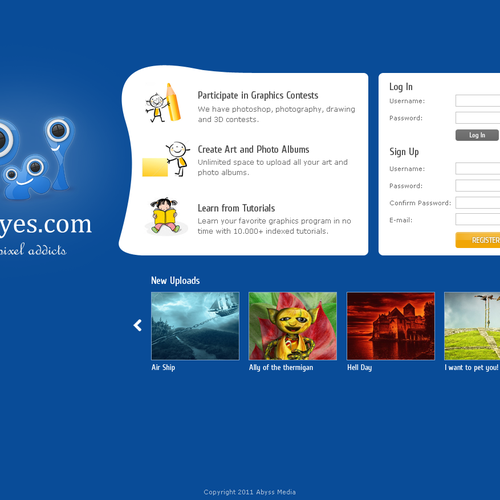
Task: Open Ally of the thermigan thumbnail
Action: click(x=293, y=326)
